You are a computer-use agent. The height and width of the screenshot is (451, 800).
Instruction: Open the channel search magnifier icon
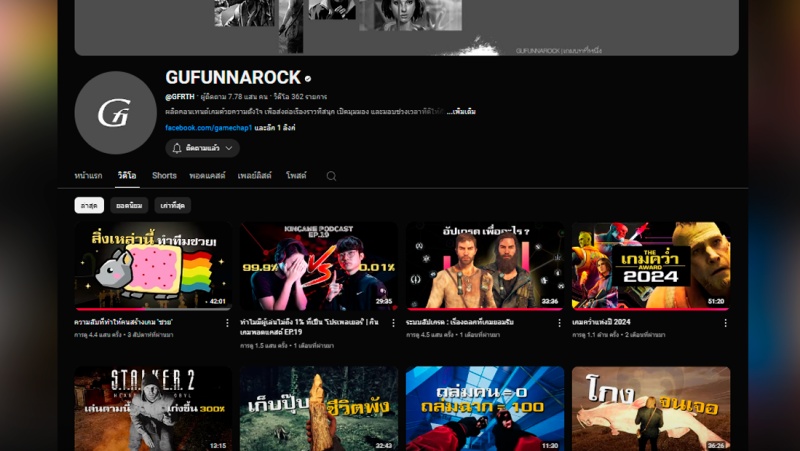point(331,176)
